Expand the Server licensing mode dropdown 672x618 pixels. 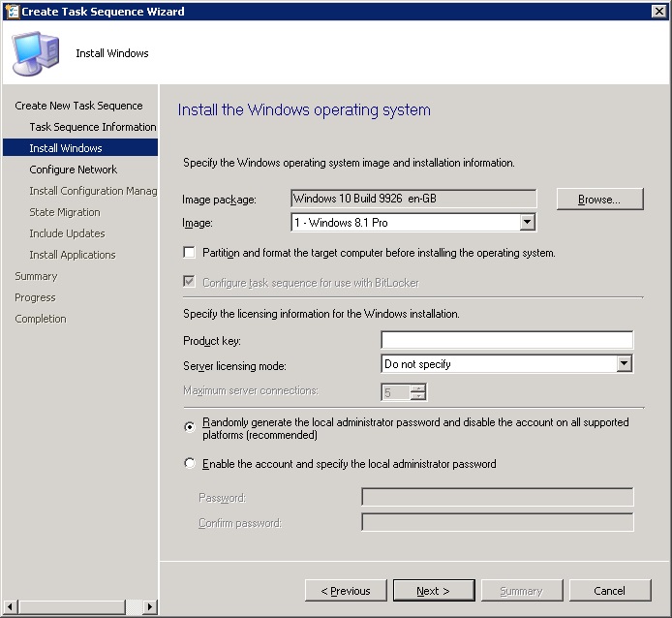click(x=624, y=364)
